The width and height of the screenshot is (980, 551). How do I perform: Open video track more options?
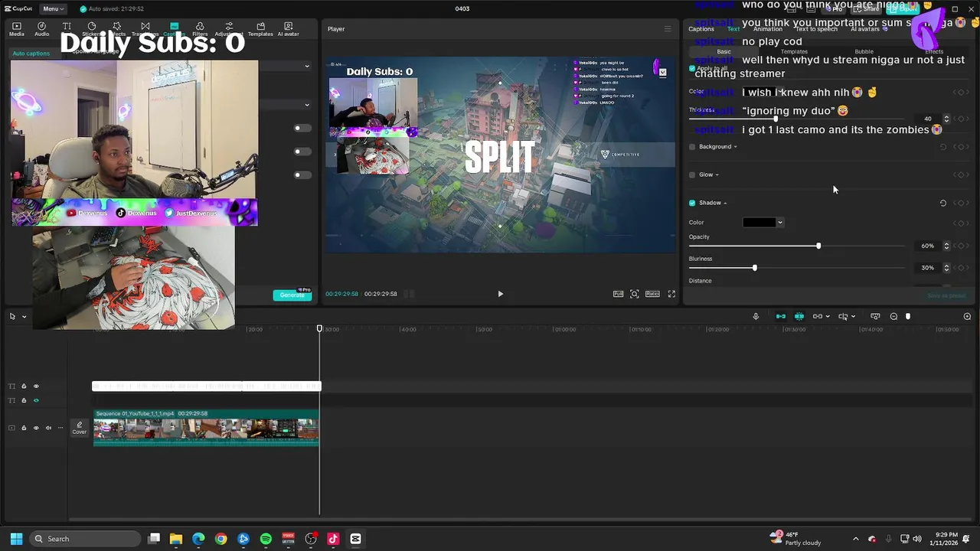[x=61, y=428]
